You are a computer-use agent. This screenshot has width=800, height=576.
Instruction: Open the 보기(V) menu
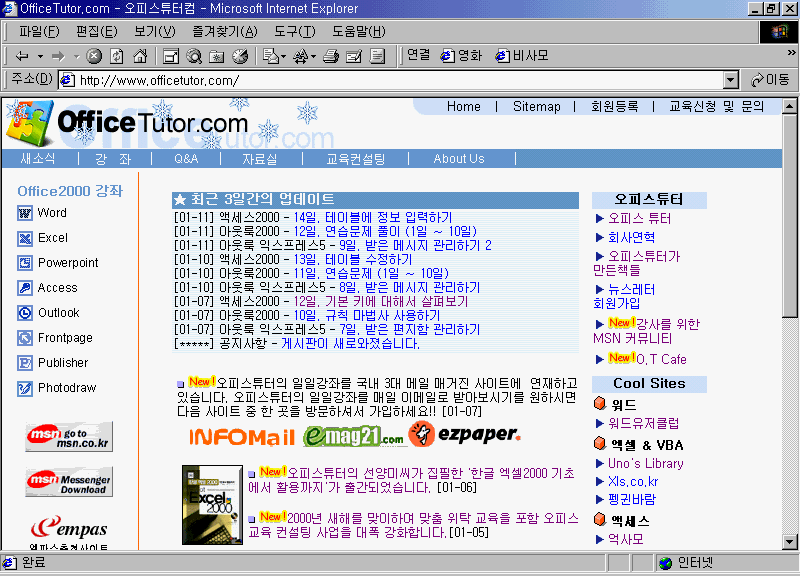155,32
